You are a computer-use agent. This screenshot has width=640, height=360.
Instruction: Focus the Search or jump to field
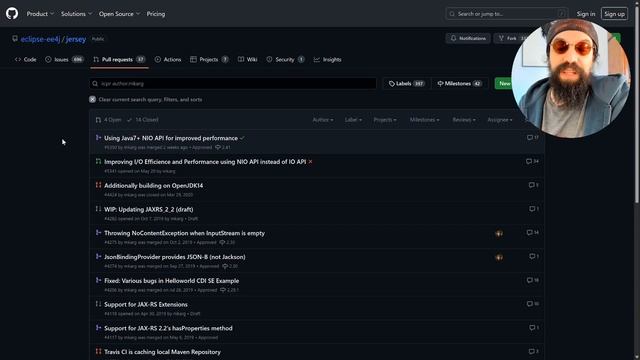507,14
